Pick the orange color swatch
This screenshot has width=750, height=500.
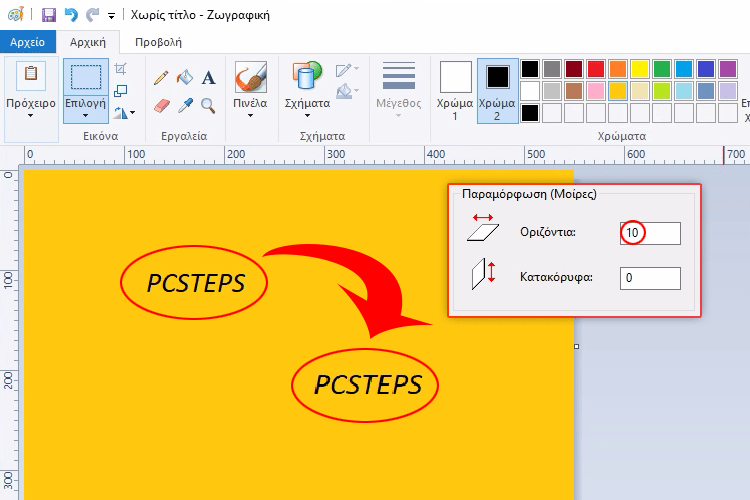click(618, 69)
